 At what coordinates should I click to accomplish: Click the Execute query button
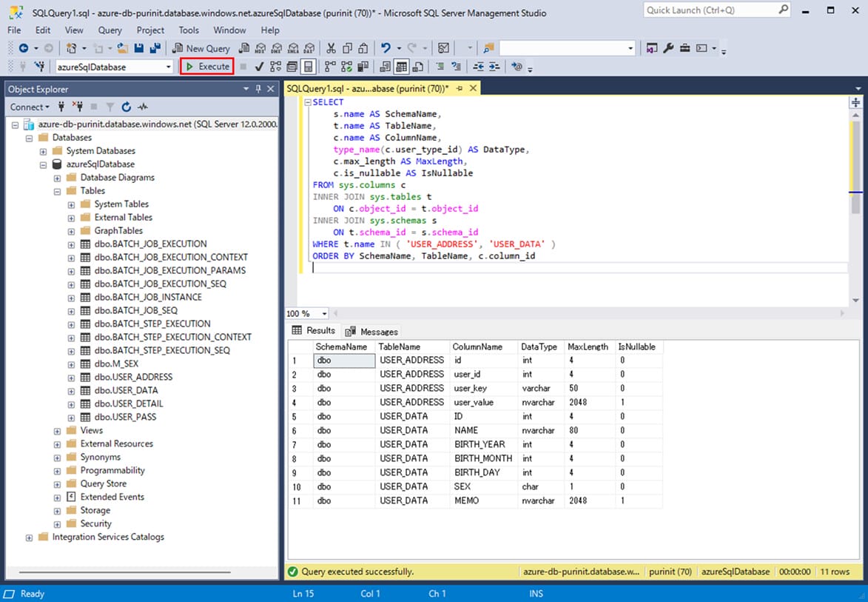point(207,67)
